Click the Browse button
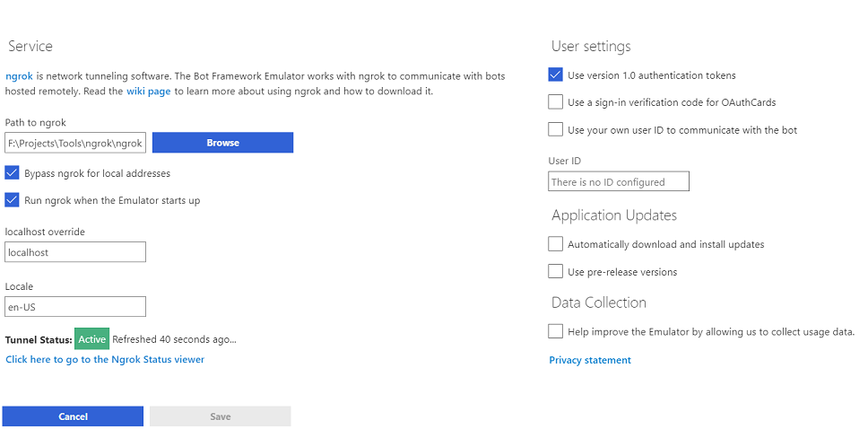 tap(222, 143)
